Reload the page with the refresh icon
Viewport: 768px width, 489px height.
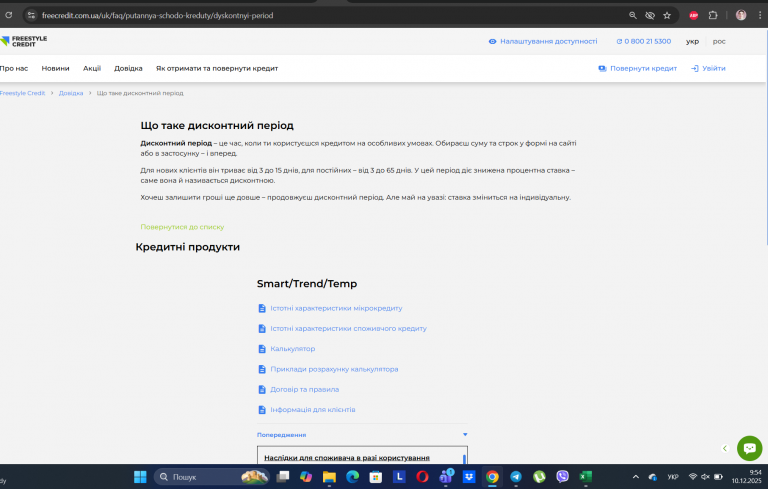tap(8, 15)
